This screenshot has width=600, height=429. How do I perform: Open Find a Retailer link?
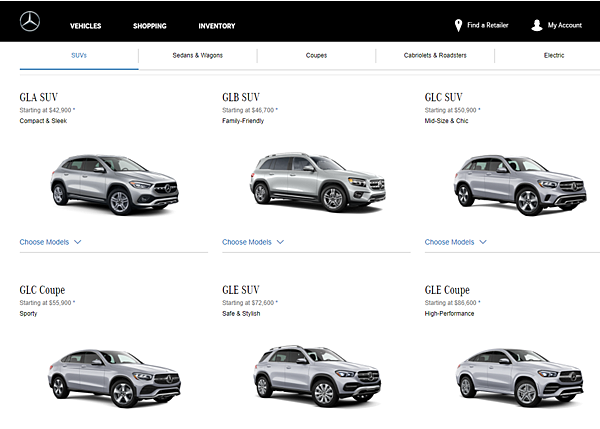tap(488, 25)
